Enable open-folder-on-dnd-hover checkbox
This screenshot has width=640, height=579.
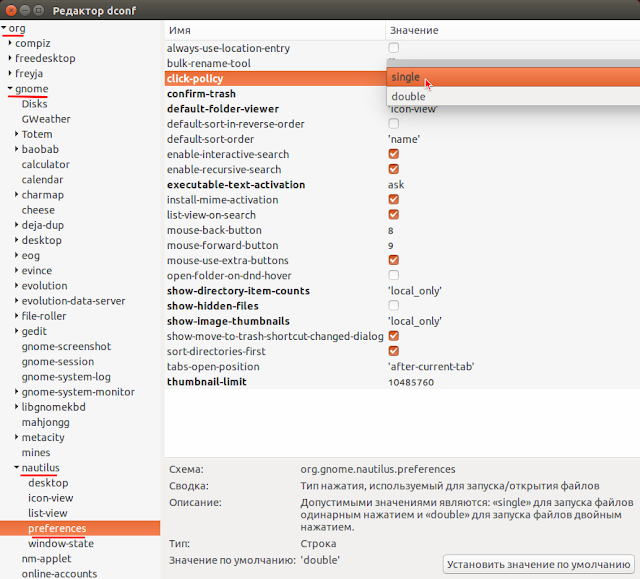(x=393, y=275)
